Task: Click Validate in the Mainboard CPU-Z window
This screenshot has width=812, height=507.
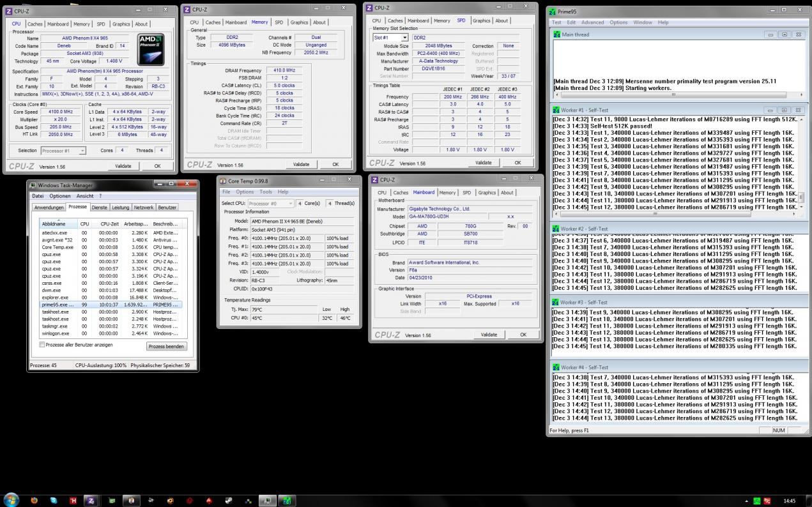Action: 489,335
